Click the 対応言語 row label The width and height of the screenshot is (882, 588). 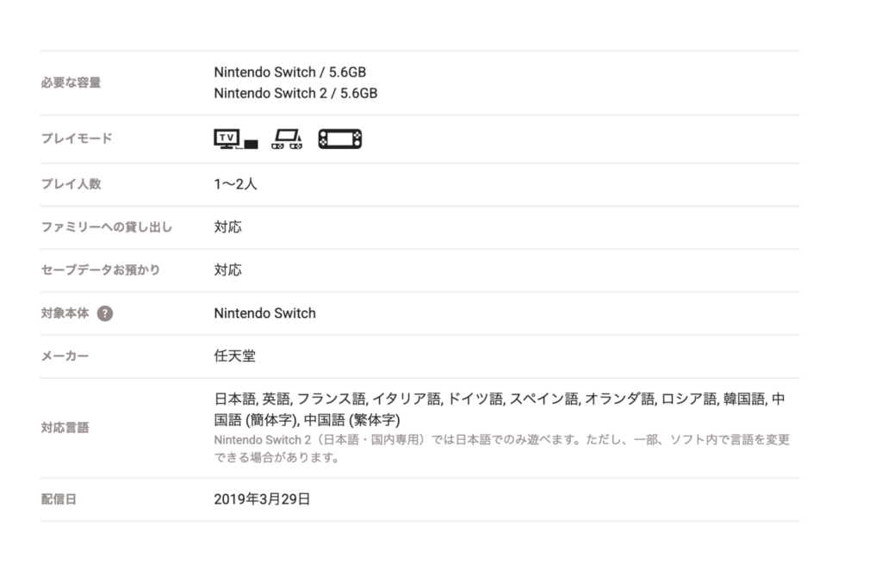click(65, 425)
